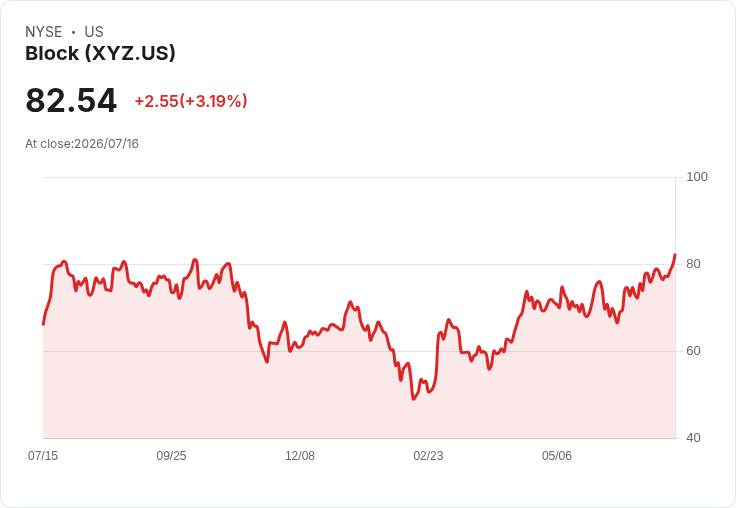Screen dimensions: 736x508
Task: Click the 100 price axis label
Action: (x=697, y=177)
